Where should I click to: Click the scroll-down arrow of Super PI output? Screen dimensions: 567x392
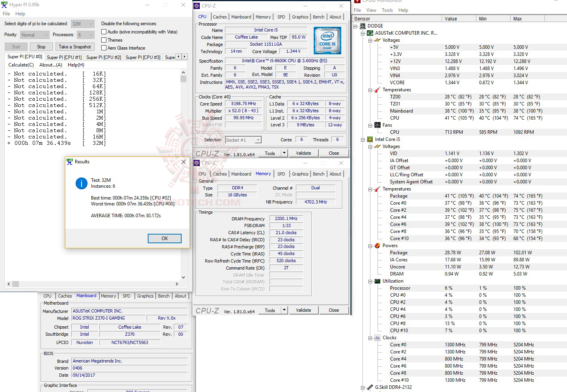(x=183, y=277)
